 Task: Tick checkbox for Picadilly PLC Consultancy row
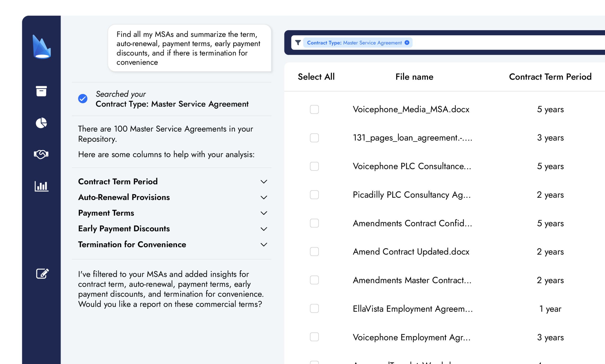pos(314,195)
